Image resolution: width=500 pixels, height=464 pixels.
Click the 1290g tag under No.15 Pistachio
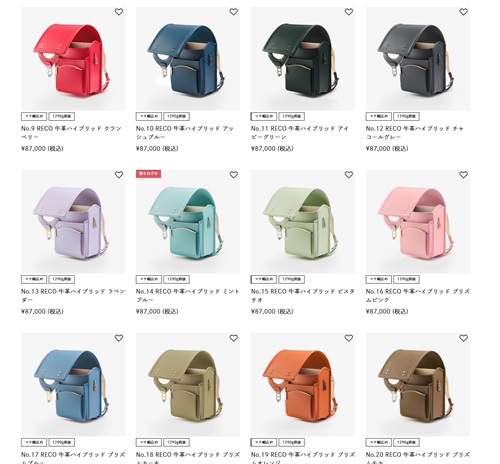point(292,279)
